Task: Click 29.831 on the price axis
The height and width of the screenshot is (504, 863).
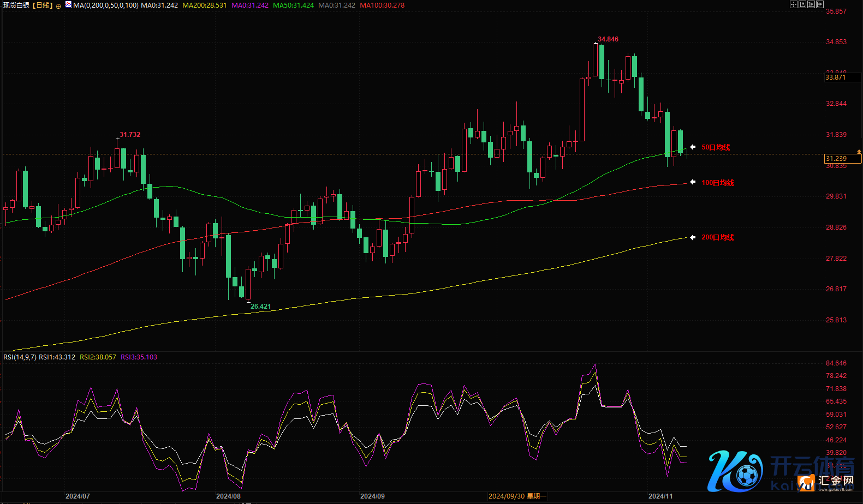Action: tap(836, 196)
